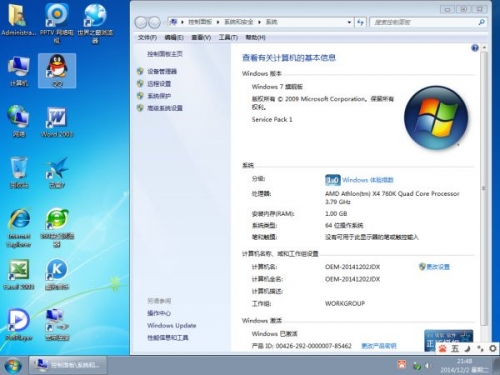
Task: Open the taskbar clock showing 21:48
Action: (465, 366)
